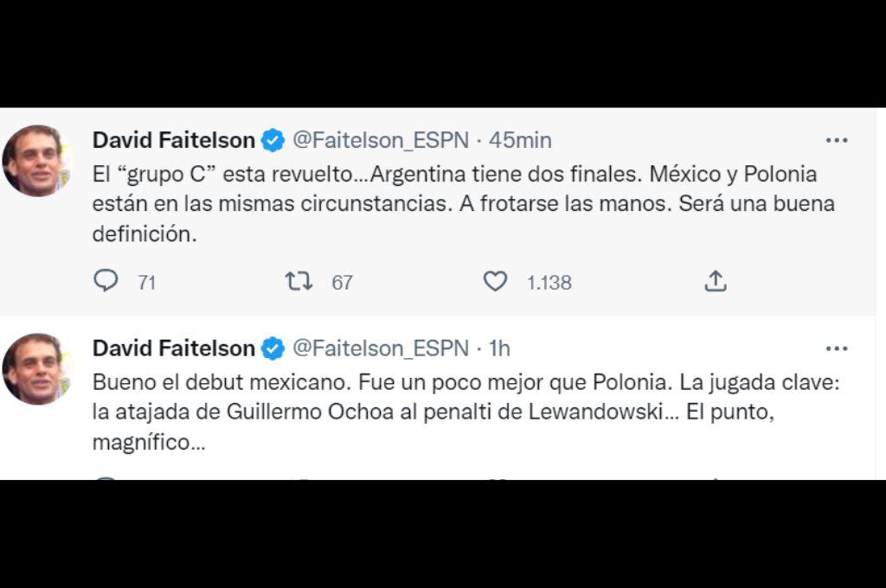Click the verified badge on the second tweet
Viewport: 886px width, 588px height.
click(273, 348)
